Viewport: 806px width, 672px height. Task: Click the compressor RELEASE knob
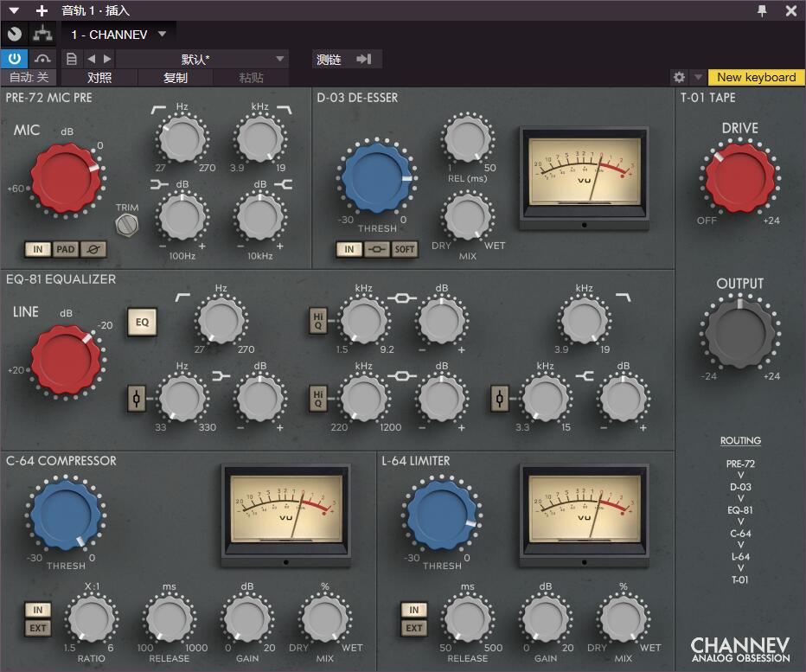(x=170, y=618)
